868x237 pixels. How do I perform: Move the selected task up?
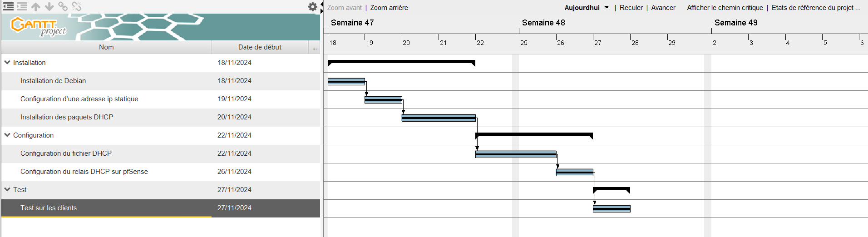[x=36, y=6]
